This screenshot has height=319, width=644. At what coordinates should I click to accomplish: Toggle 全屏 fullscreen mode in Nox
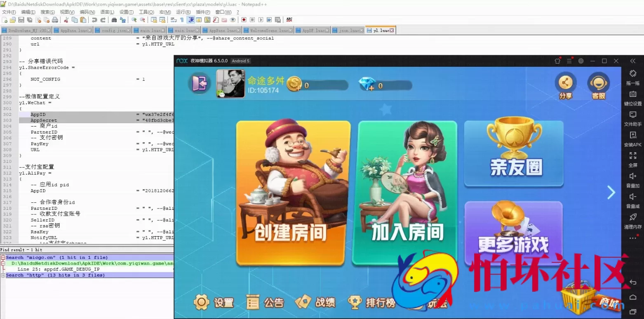click(x=633, y=161)
